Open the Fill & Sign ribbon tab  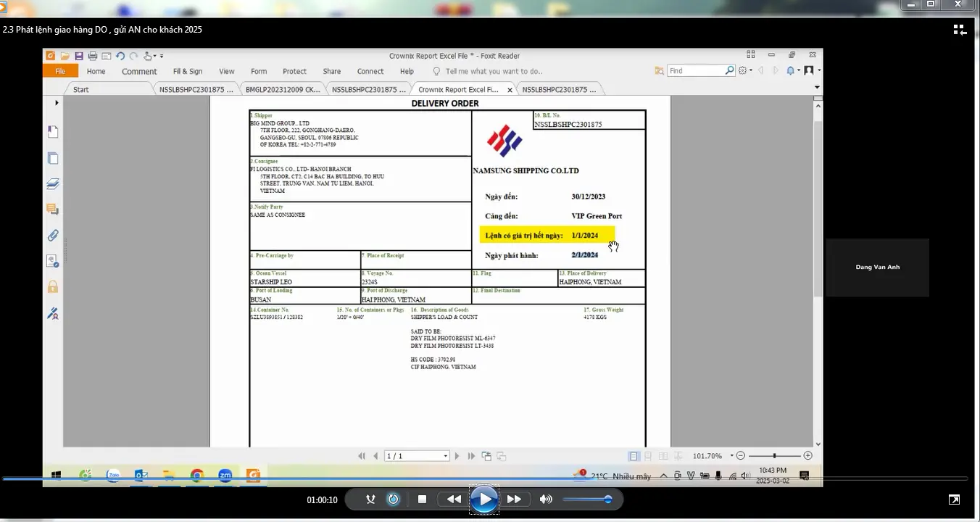click(188, 71)
